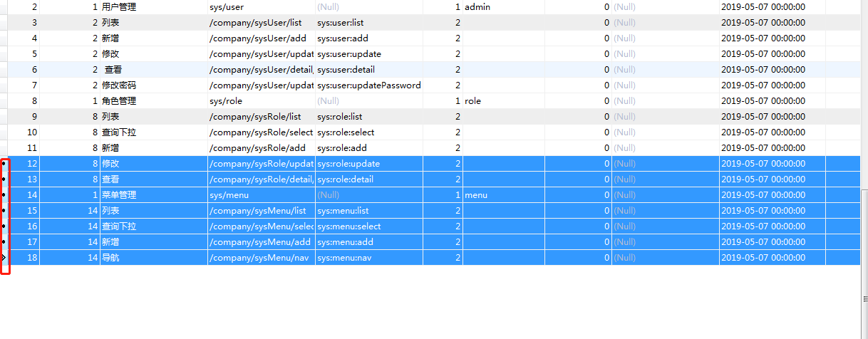Screen dimensions: 868x339
Task: Click the sys/role URL cell
Action: tap(261, 101)
